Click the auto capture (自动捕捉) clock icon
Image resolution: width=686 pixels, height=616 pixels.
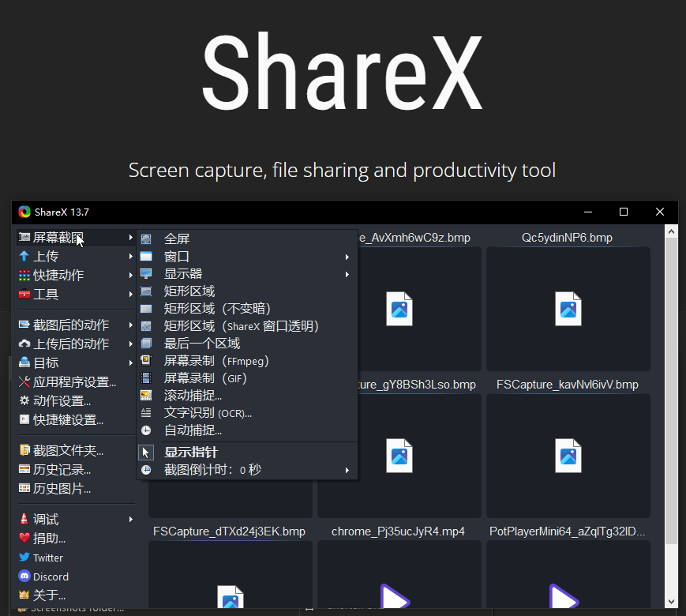coord(146,430)
